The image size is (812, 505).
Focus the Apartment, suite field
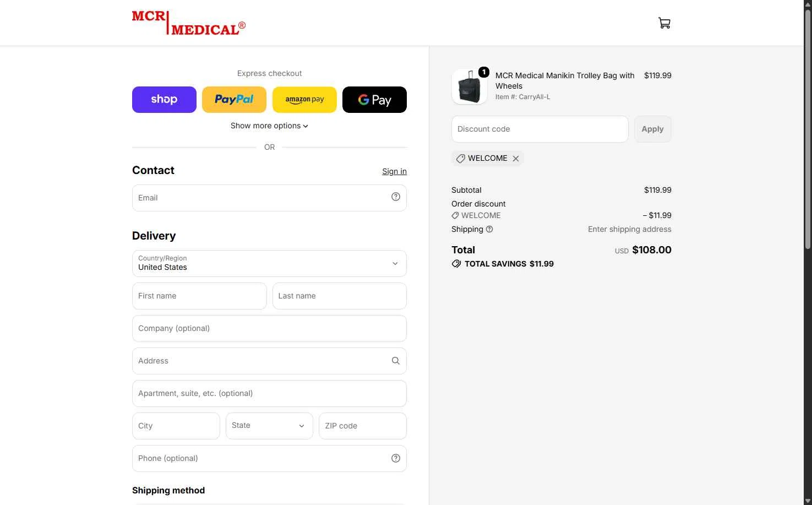269,393
